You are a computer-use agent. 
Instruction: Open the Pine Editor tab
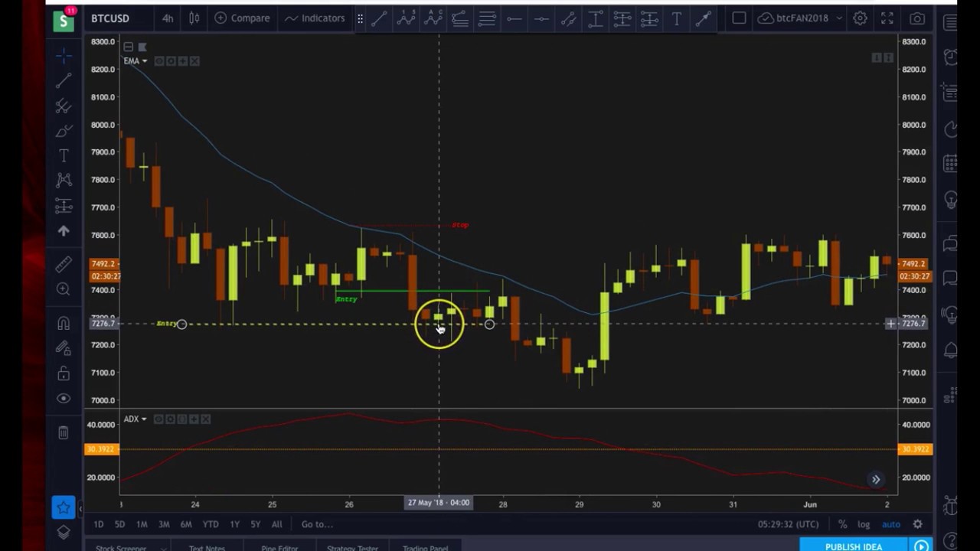[x=279, y=548]
